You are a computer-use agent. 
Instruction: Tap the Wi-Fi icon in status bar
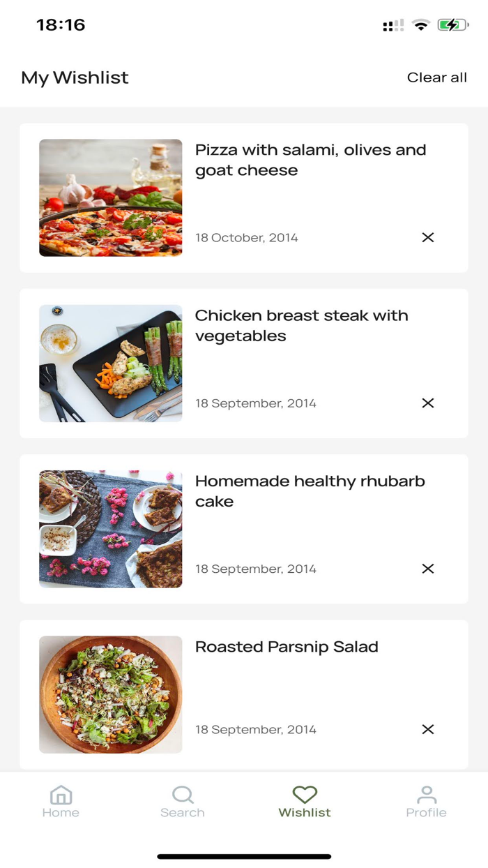coord(419,25)
